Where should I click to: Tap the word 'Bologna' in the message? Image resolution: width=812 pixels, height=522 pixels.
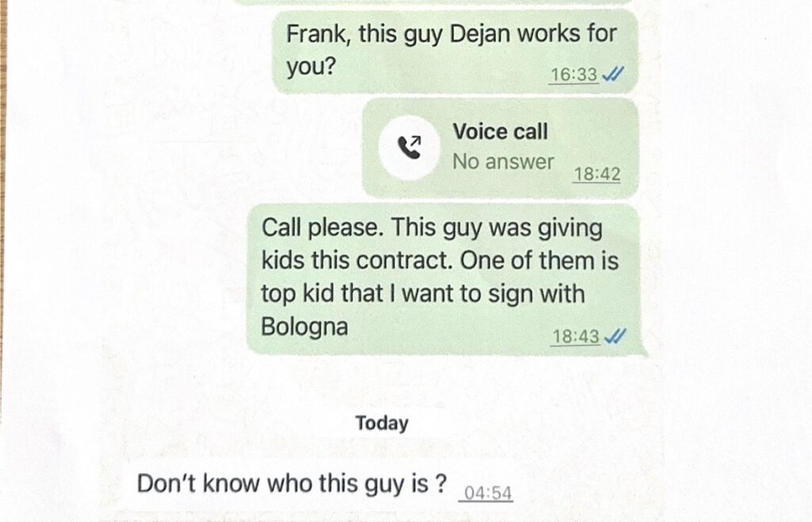(x=304, y=328)
